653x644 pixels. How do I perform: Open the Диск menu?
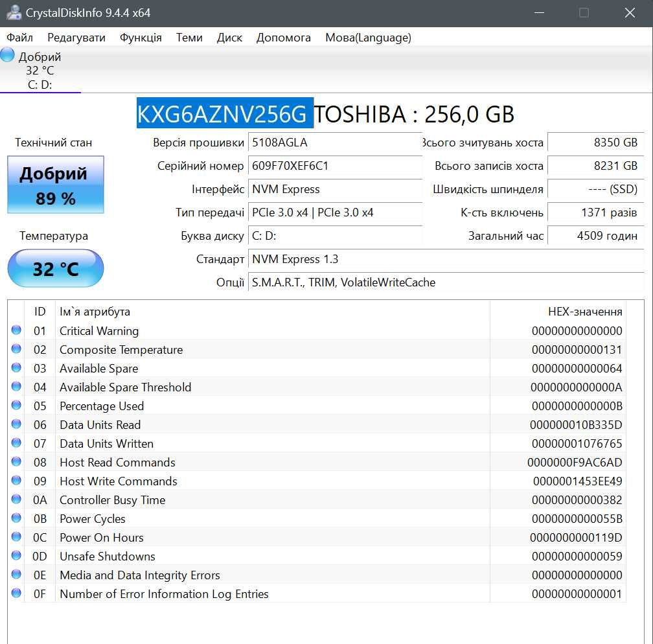[x=229, y=38]
